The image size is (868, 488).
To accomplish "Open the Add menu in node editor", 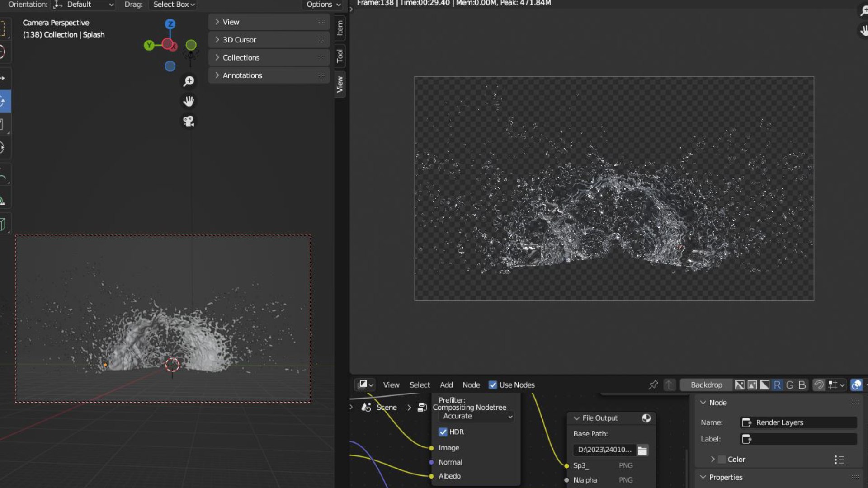I will point(446,385).
